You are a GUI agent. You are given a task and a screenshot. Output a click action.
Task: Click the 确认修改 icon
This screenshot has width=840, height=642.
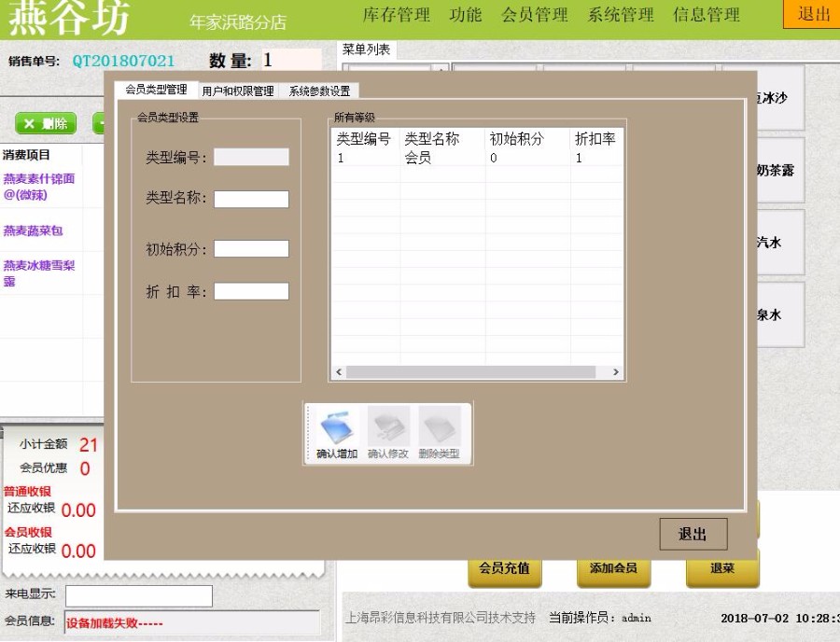coord(388,433)
